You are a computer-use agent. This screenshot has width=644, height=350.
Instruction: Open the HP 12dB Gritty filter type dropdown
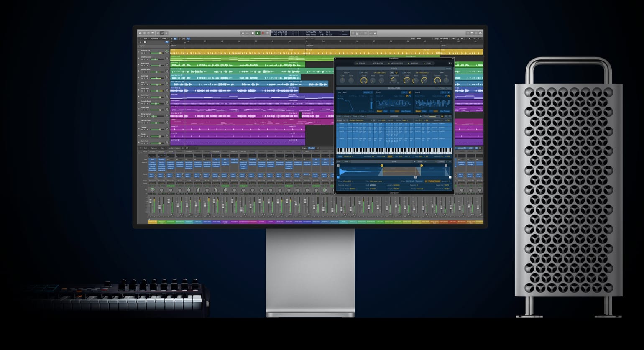tap(422, 73)
